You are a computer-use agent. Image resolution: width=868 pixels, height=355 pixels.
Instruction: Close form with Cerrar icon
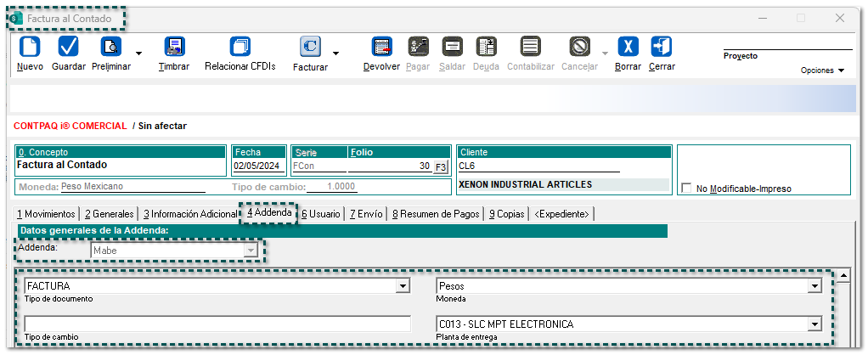pyautogui.click(x=662, y=47)
